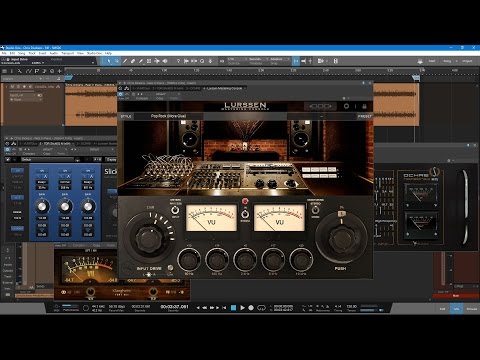Click the large Push knob in Lurssen
This screenshot has height=360, width=480.
(x=341, y=238)
